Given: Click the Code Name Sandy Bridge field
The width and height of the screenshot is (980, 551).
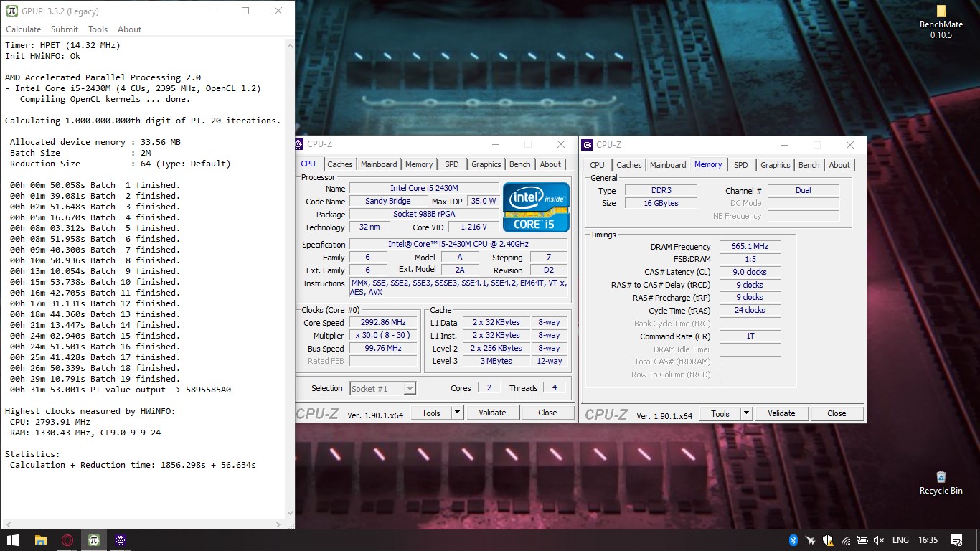Looking at the screenshot, I should coord(388,201).
